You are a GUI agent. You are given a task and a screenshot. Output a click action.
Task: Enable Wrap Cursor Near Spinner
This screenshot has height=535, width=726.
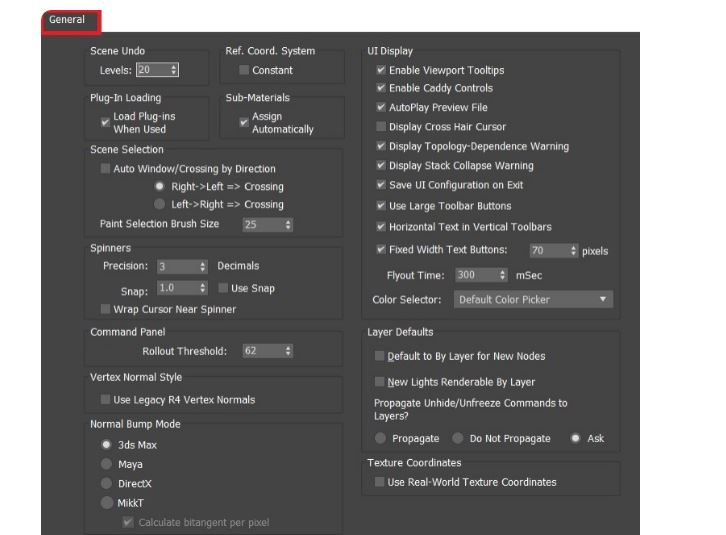[x=105, y=309]
